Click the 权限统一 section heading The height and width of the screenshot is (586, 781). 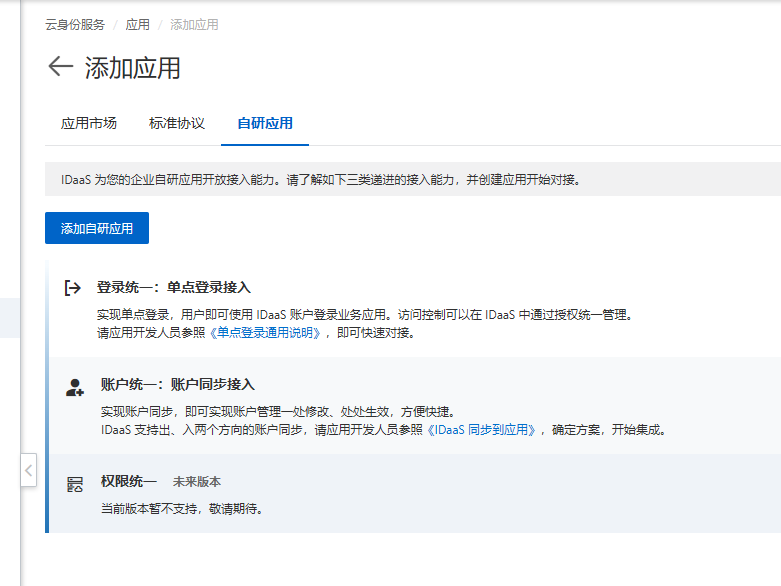tap(128, 482)
